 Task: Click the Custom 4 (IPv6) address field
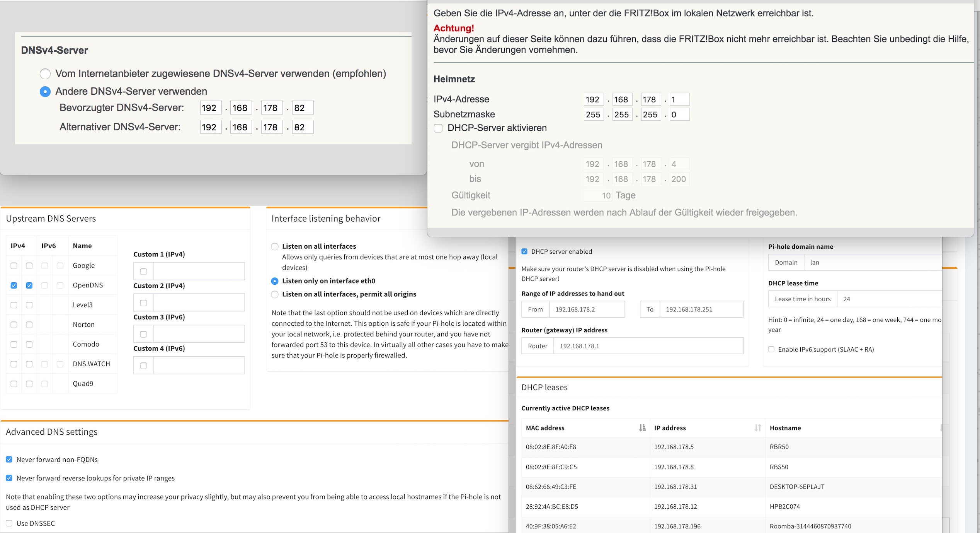199,365
